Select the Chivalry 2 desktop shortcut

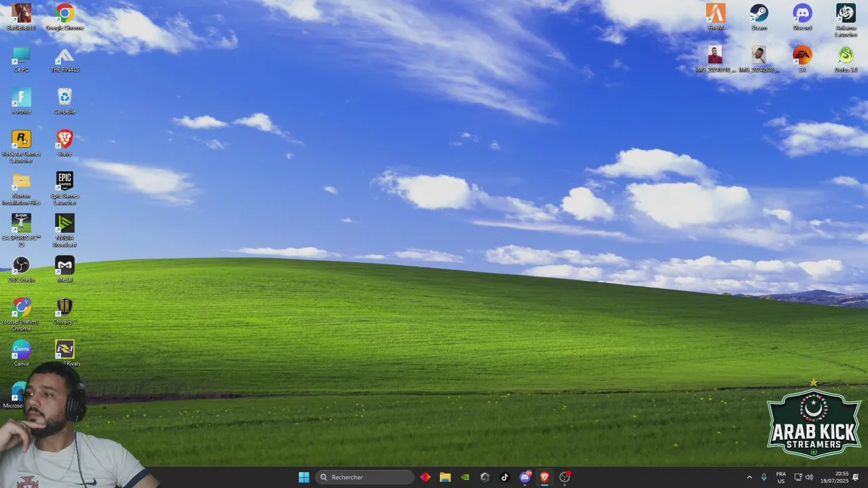64,311
